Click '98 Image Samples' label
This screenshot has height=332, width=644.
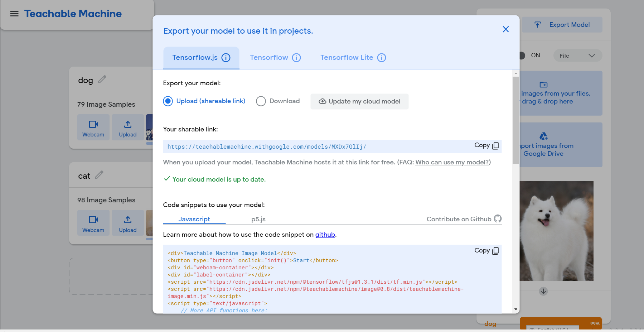[106, 200]
